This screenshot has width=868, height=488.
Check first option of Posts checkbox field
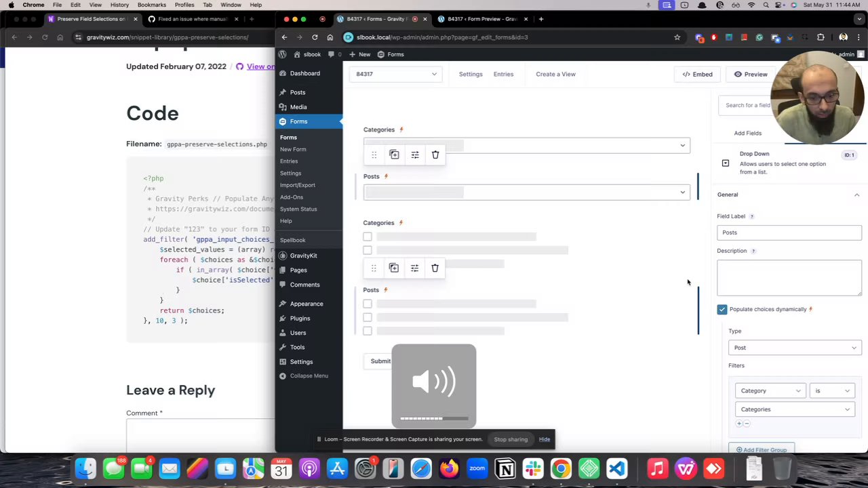pyautogui.click(x=368, y=304)
